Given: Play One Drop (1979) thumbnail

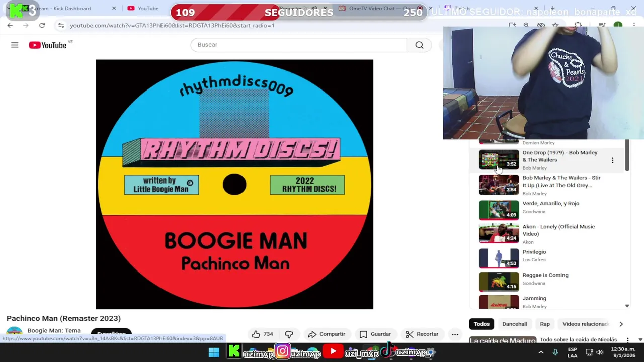Looking at the screenshot, I should [x=499, y=160].
